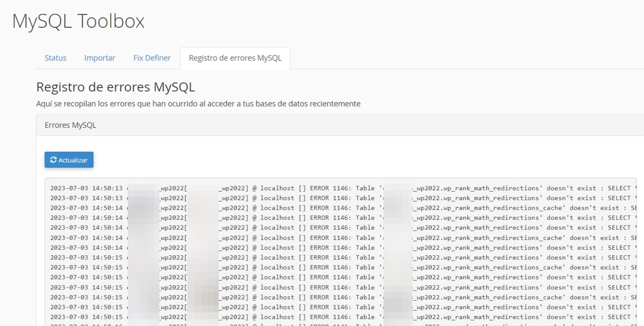Open the Importar tab

click(x=100, y=58)
